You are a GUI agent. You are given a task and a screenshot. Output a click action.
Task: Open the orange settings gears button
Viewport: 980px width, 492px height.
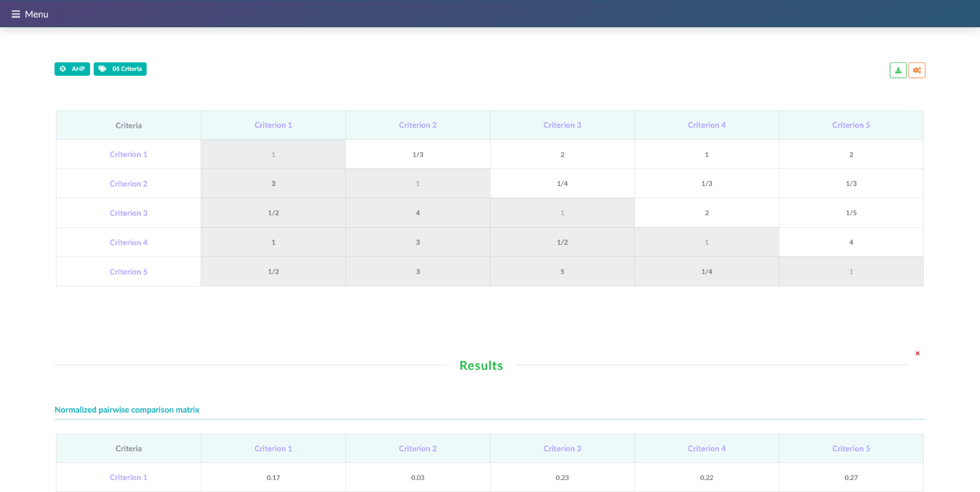click(x=917, y=70)
